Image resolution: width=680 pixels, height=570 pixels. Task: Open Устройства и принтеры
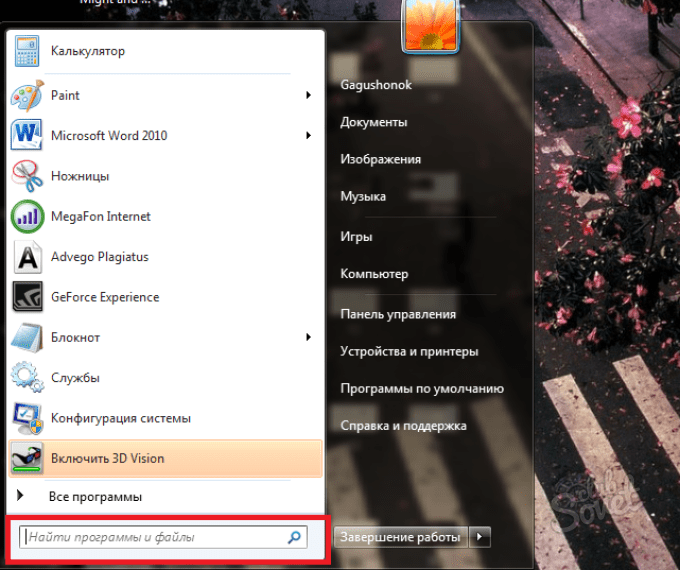point(409,351)
